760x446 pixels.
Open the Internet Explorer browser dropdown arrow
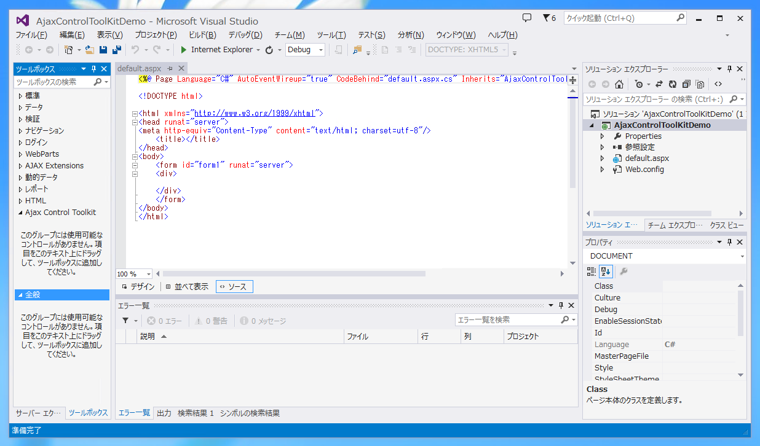pos(258,50)
